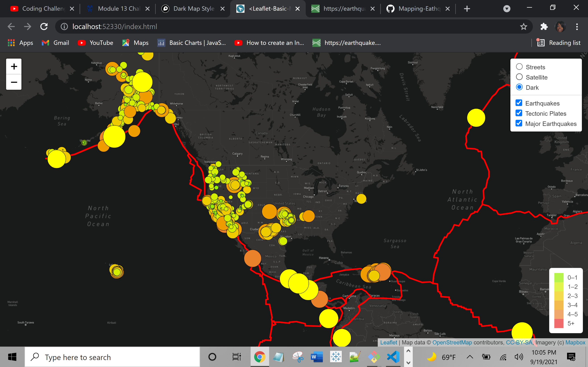Viewport: 588px width, 367px height.
Task: Close the Coding Challenge tab
Action: [72, 9]
